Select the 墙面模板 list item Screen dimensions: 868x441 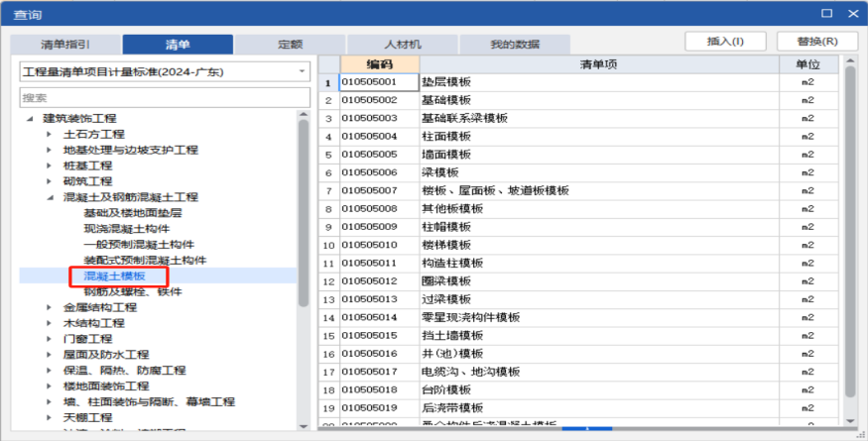tap(446, 155)
